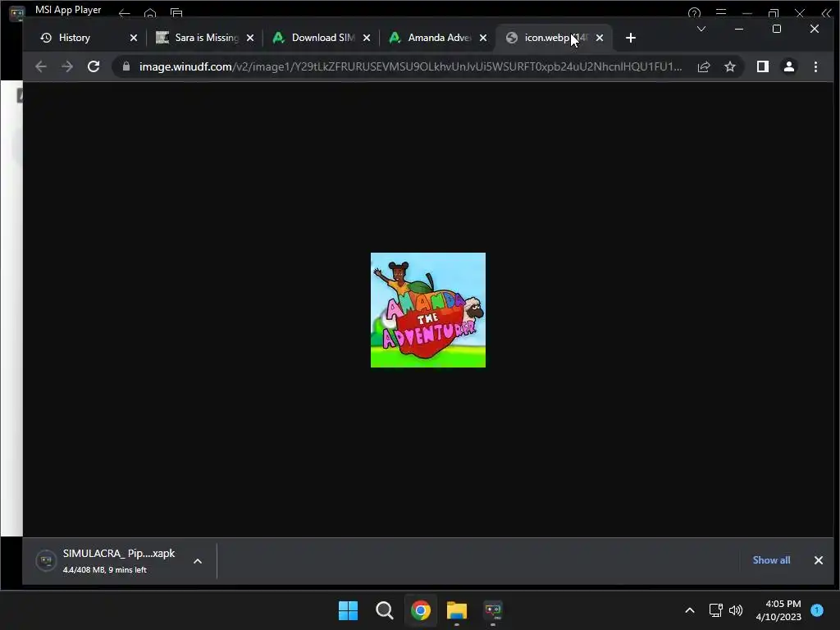
Task: Close the Download SIM tab
Action: tap(367, 38)
